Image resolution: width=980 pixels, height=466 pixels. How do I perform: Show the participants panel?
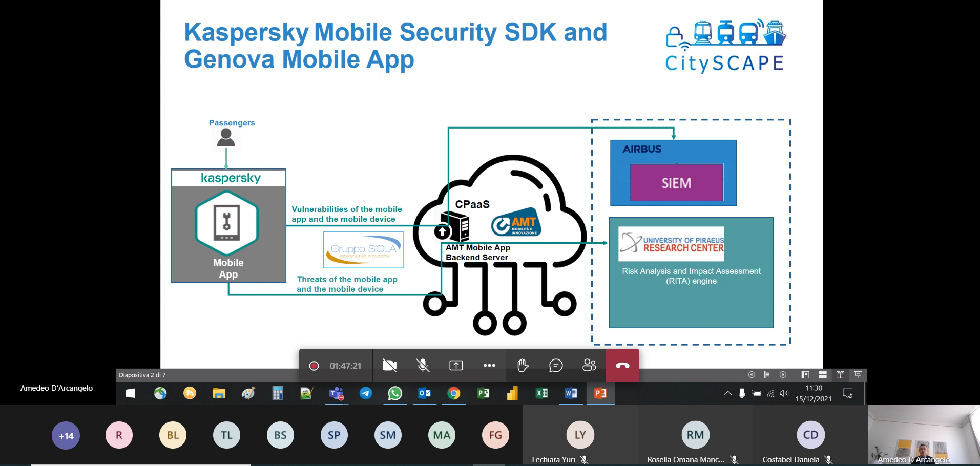589,366
